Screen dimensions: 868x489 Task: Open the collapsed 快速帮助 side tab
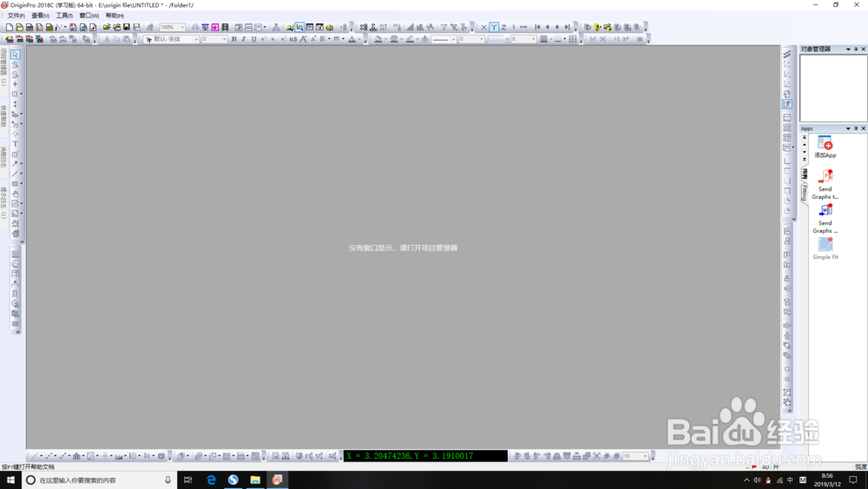click(3, 116)
